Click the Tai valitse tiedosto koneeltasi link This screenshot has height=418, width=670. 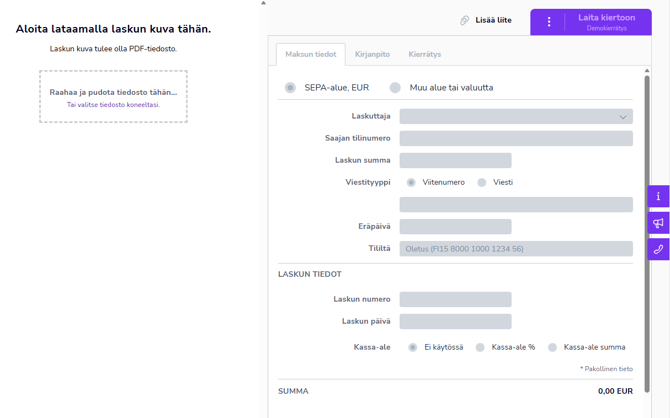[x=113, y=105]
